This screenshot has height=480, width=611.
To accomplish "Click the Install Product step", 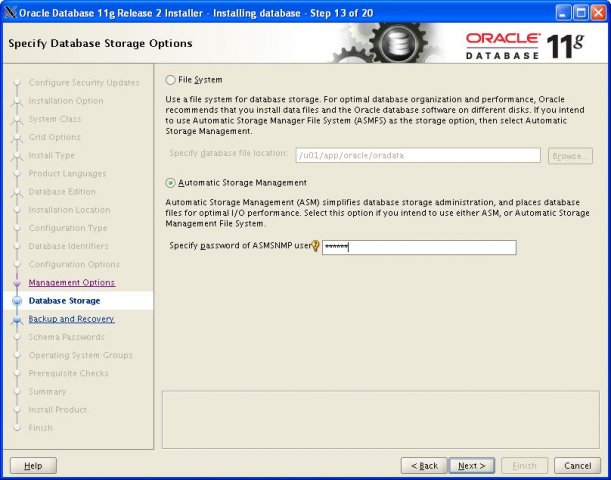I will click(57, 410).
